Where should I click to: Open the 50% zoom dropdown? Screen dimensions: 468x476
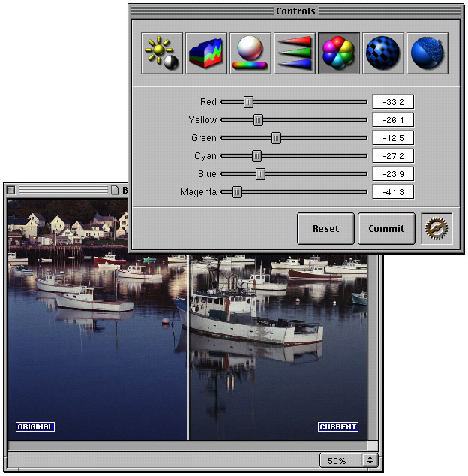(349, 460)
